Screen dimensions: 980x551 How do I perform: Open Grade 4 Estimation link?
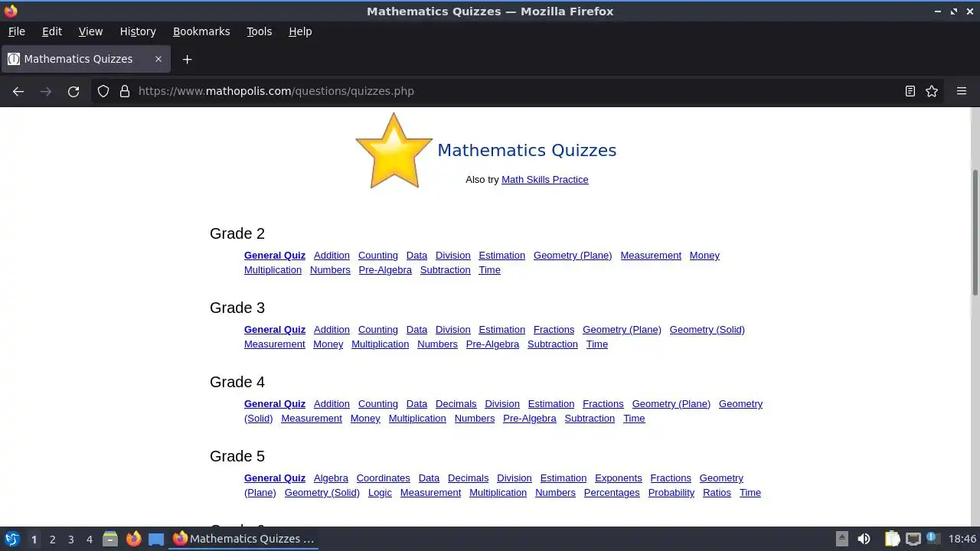551,404
